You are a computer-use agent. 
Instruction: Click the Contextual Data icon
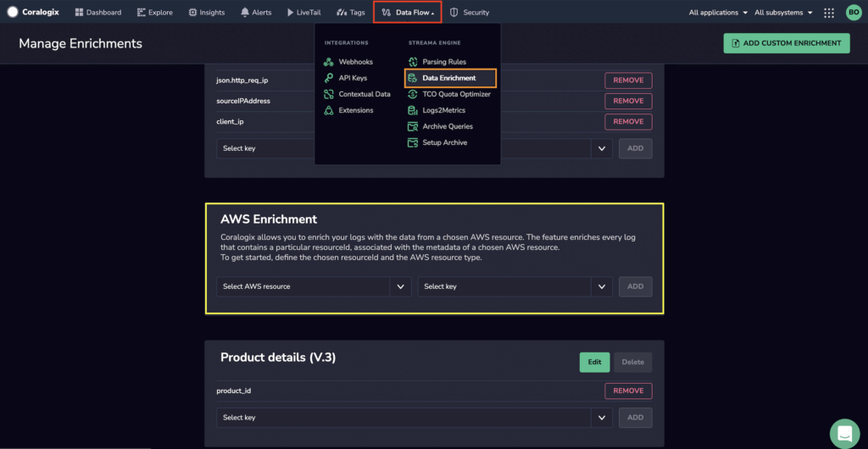[328, 94]
